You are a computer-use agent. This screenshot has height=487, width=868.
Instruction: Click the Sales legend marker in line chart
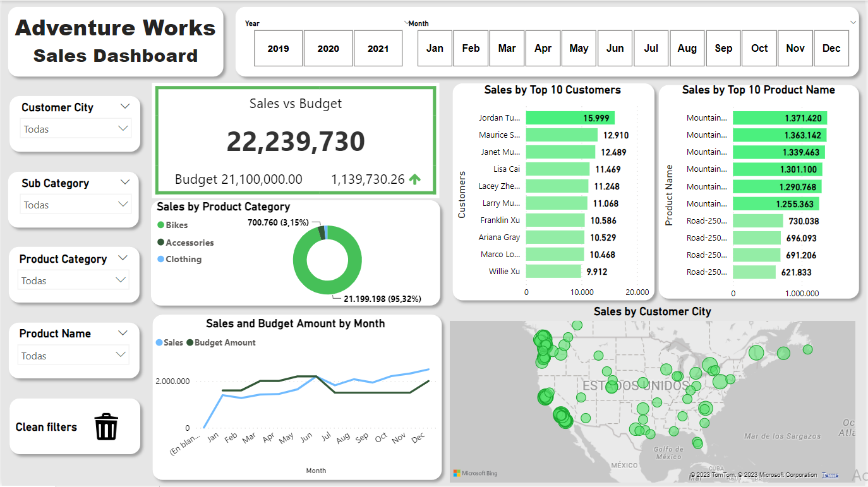click(159, 342)
